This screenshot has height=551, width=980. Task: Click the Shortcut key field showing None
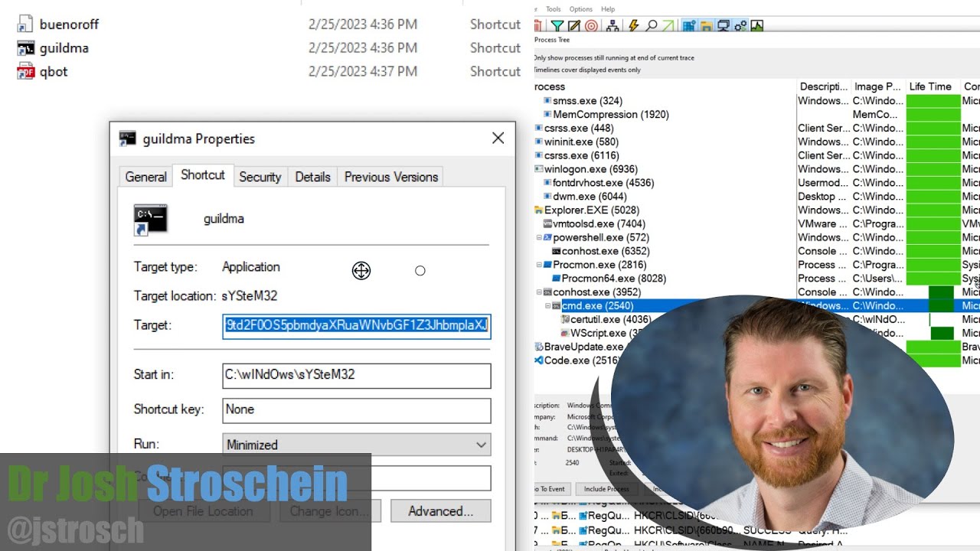coord(357,409)
